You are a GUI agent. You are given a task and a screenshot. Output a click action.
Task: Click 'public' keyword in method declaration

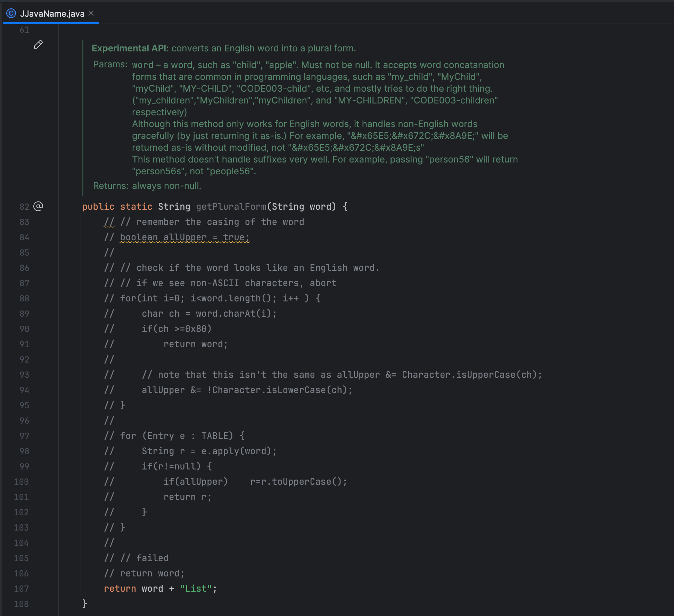click(x=98, y=207)
